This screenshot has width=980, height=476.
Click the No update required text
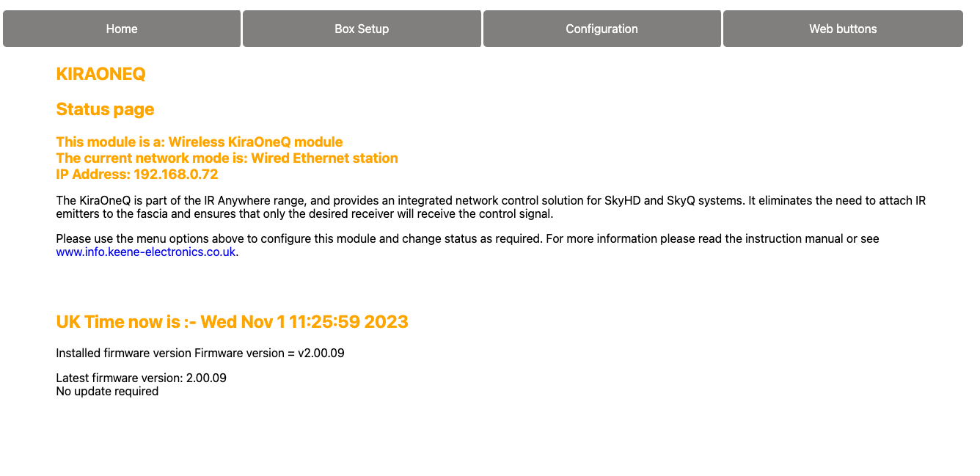tap(106, 391)
